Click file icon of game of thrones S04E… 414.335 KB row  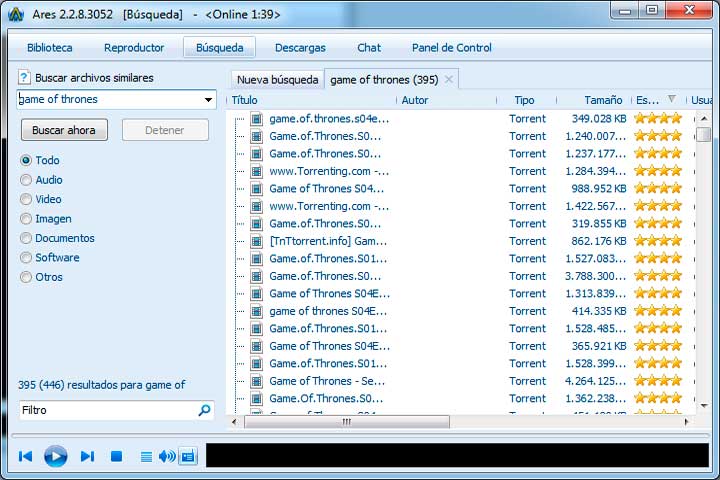click(256, 311)
